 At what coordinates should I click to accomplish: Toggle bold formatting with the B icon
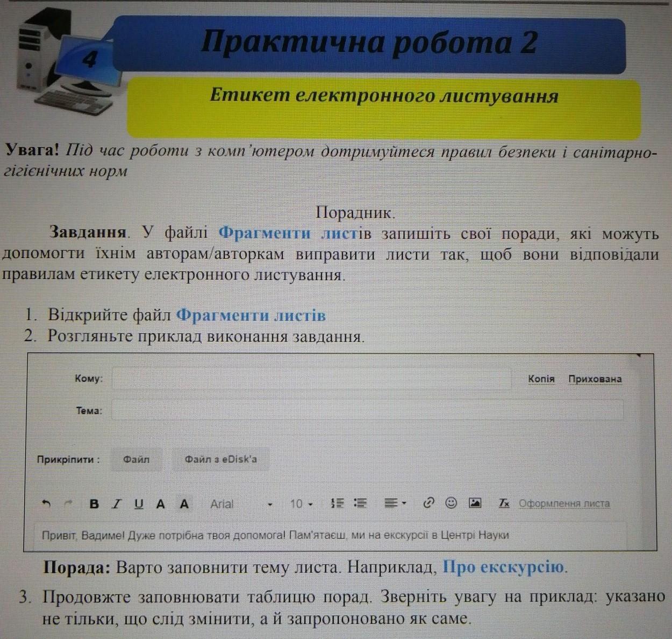94,504
